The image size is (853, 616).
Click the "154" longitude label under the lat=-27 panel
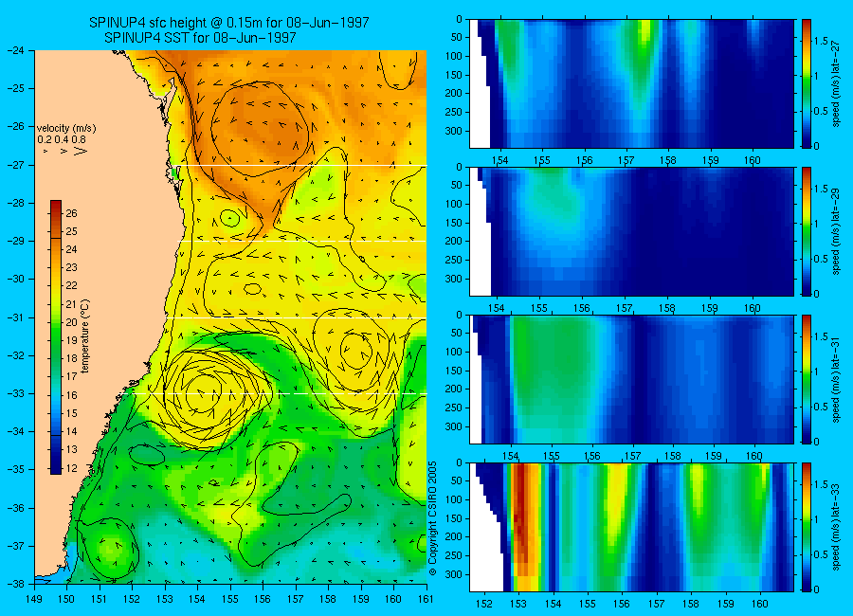point(499,160)
